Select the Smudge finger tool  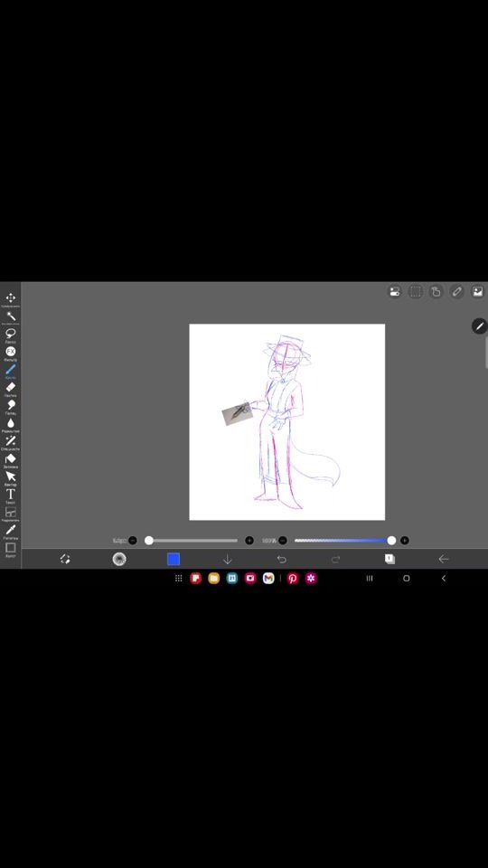(x=11, y=405)
